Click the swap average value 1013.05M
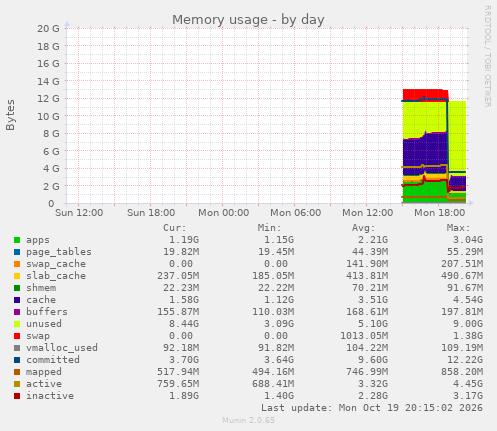 pyautogui.click(x=364, y=336)
